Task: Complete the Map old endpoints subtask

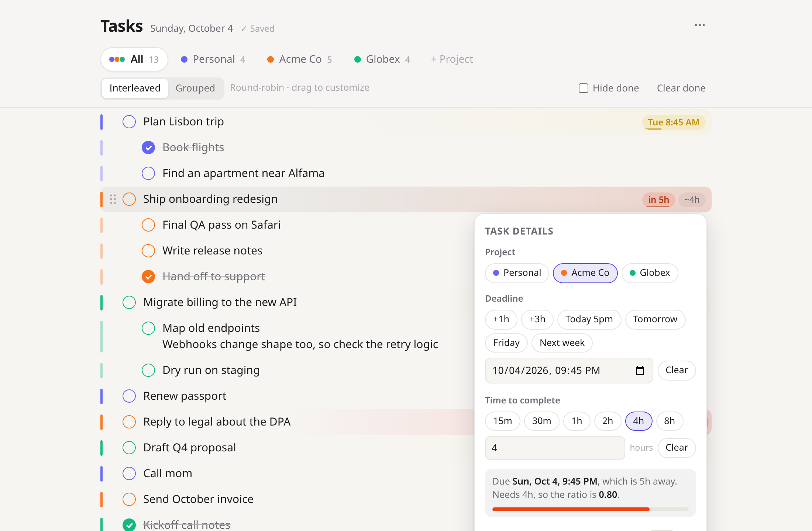Action: click(x=148, y=328)
